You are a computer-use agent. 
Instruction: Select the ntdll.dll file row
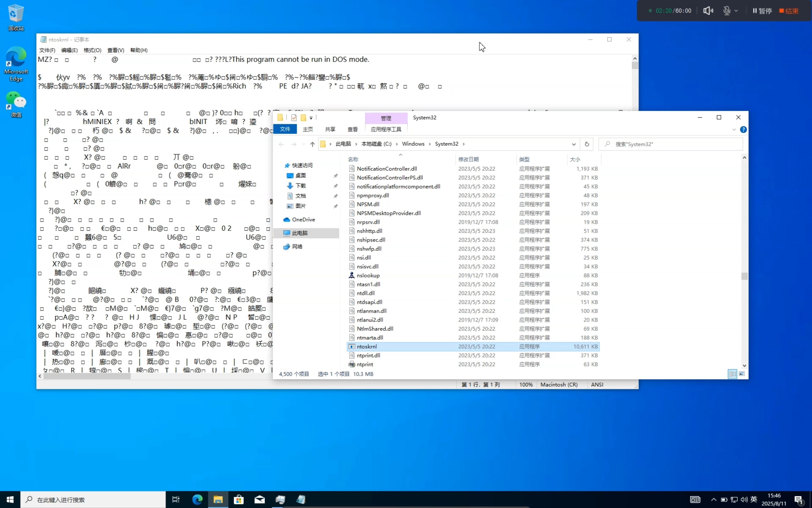coord(473,293)
